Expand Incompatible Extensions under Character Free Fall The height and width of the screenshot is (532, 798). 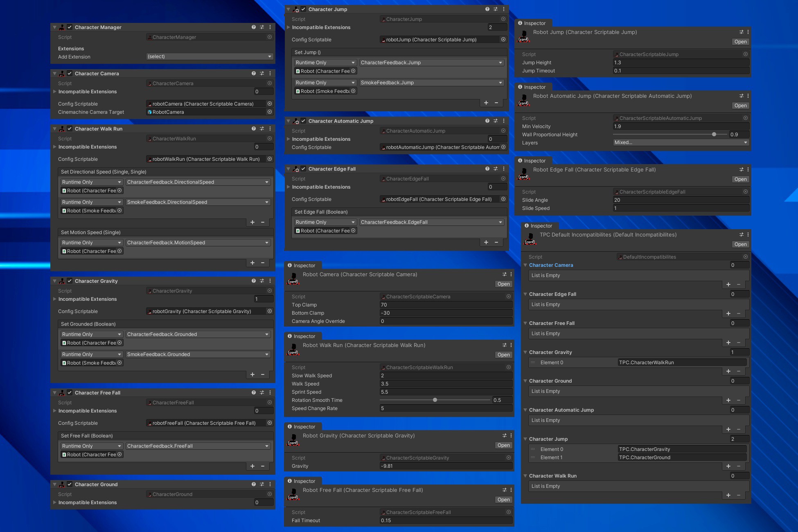(55, 410)
